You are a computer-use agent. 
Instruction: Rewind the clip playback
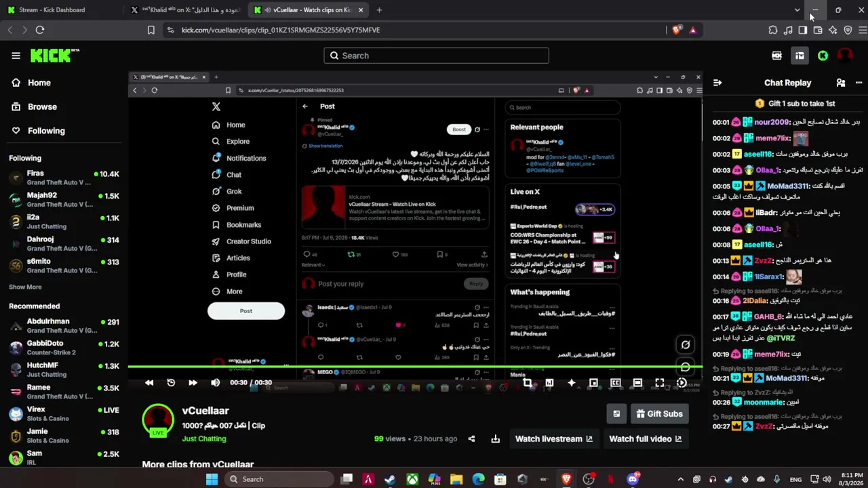tap(149, 382)
